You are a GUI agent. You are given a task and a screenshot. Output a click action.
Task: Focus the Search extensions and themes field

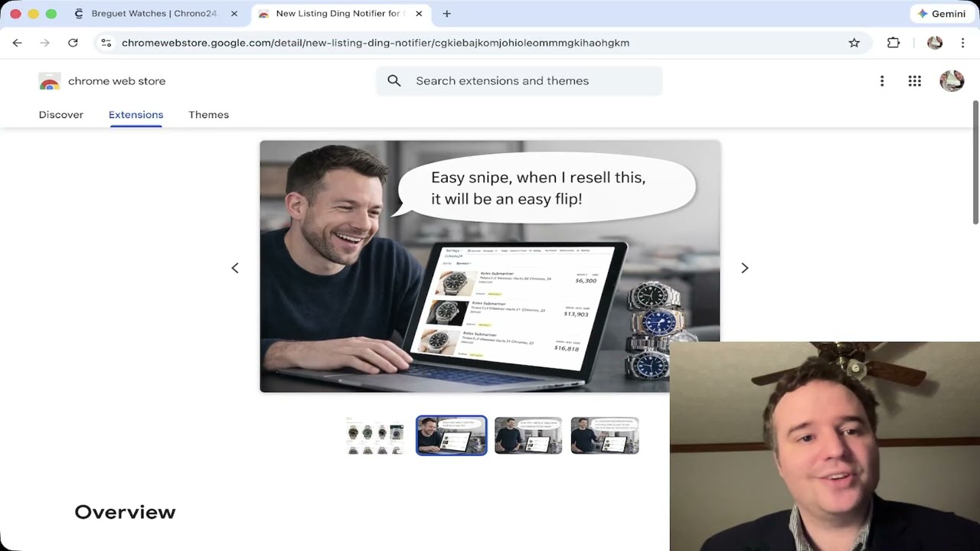519,81
